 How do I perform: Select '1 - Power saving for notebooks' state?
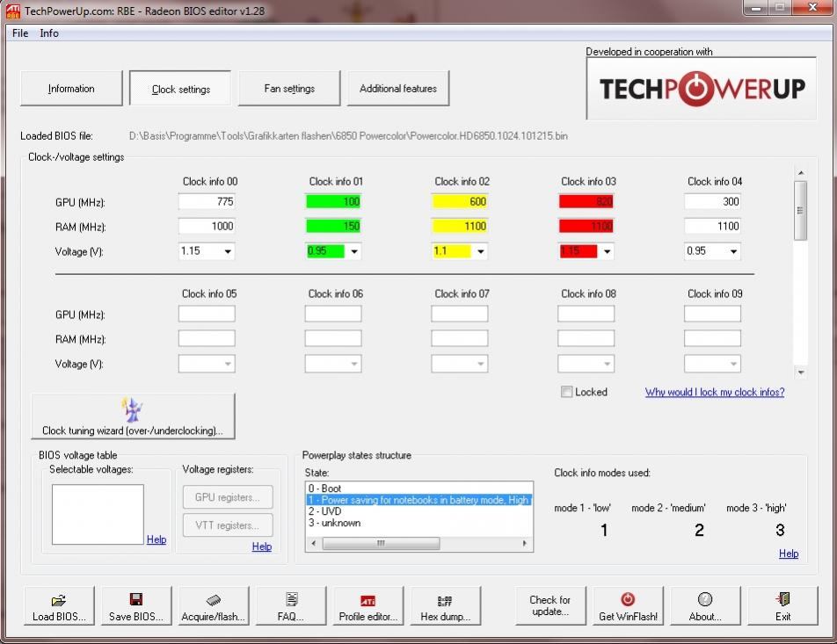[x=418, y=500]
